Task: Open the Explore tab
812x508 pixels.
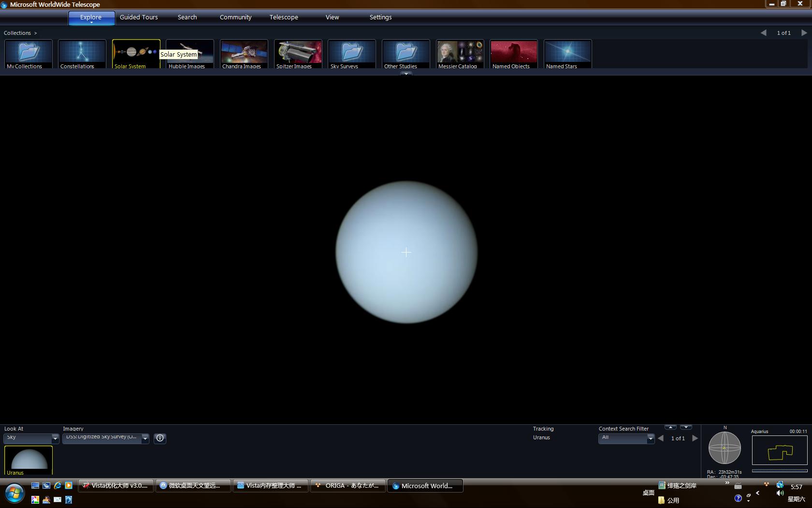Action: tap(91, 17)
